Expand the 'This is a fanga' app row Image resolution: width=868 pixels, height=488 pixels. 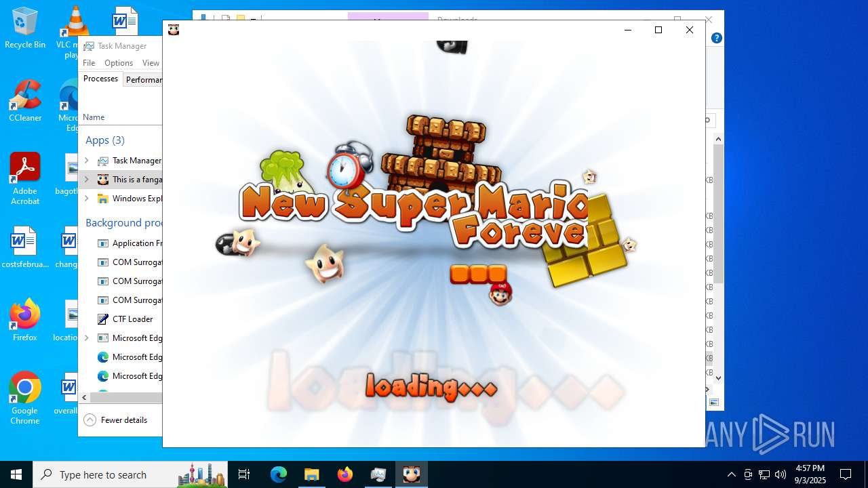(x=87, y=180)
